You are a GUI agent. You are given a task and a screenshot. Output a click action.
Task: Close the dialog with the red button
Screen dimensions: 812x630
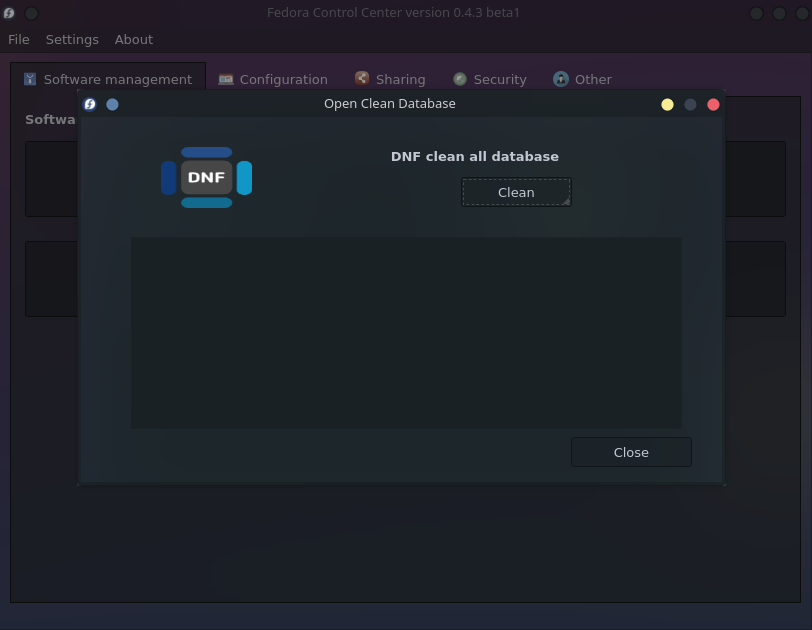tap(713, 105)
